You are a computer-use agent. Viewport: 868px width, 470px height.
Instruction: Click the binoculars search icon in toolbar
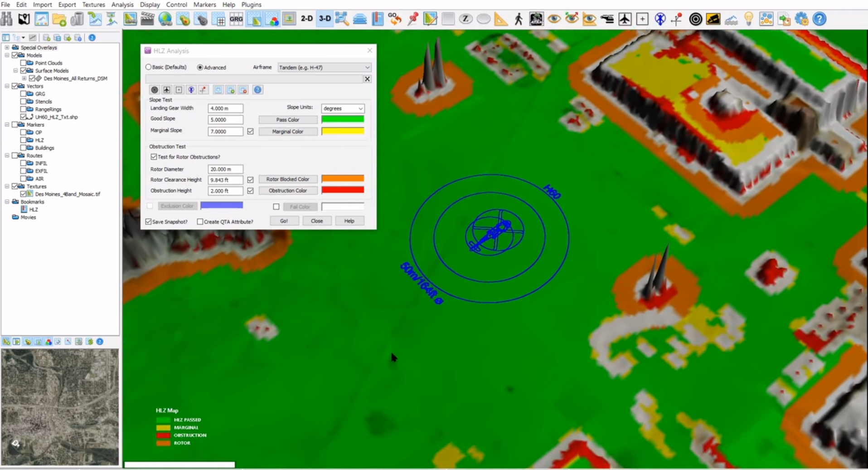pyautogui.click(x=7, y=19)
